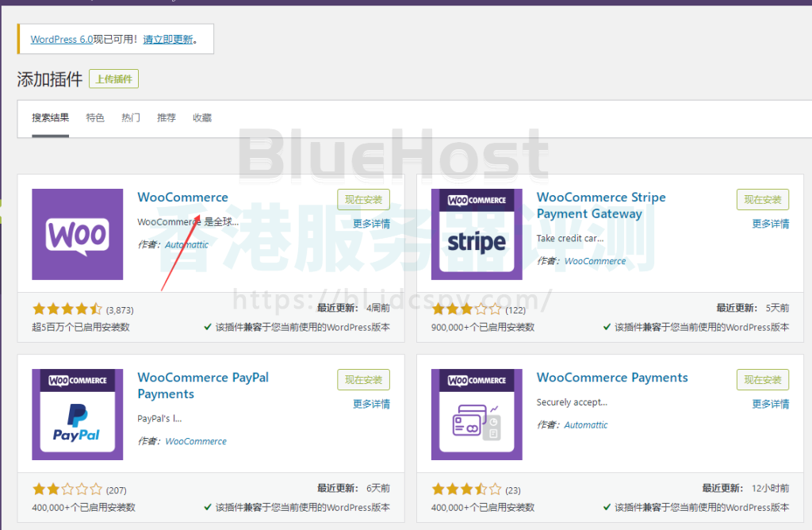Screen dimensions: 812x530
Task: Click the compatibility checkmark on PayPal Payments card
Action: tap(208, 507)
